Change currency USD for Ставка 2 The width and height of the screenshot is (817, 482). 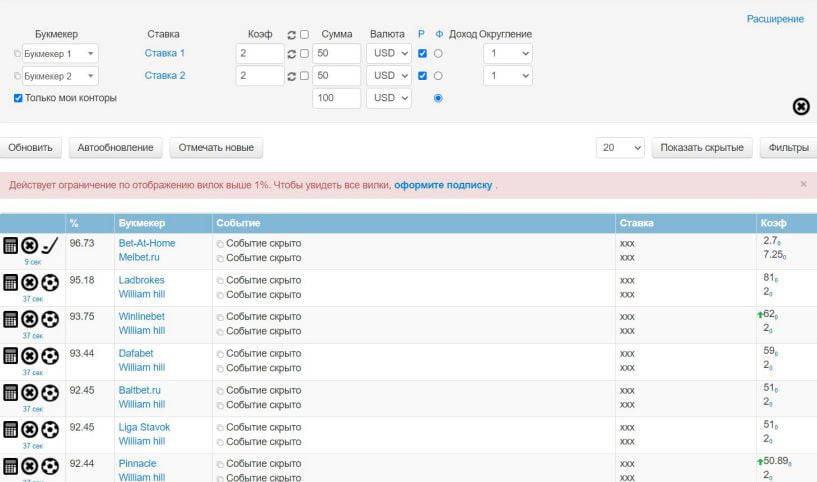pyautogui.click(x=389, y=76)
